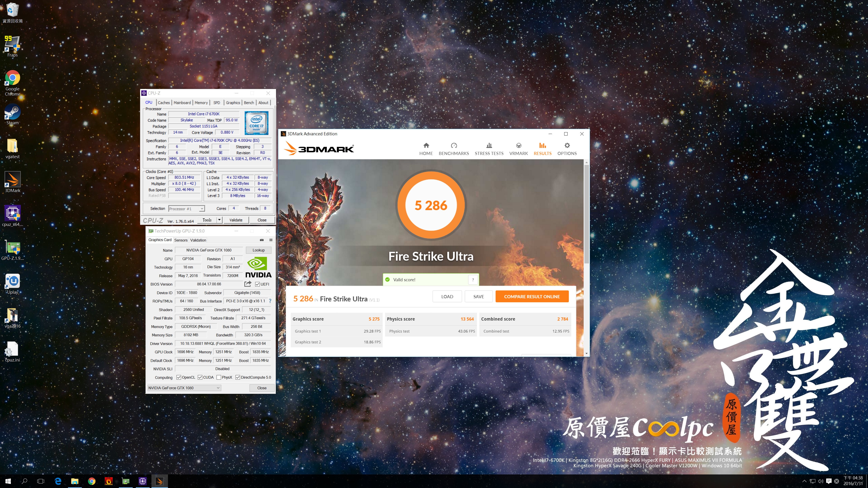The image size is (868, 488).
Task: Open GPU-Z hamburger menu icon
Action: [271, 240]
